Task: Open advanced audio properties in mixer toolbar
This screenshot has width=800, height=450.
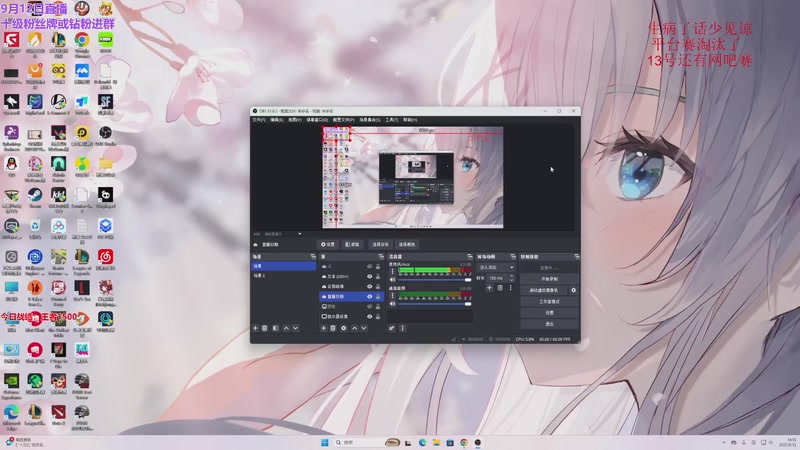Action: (392, 328)
